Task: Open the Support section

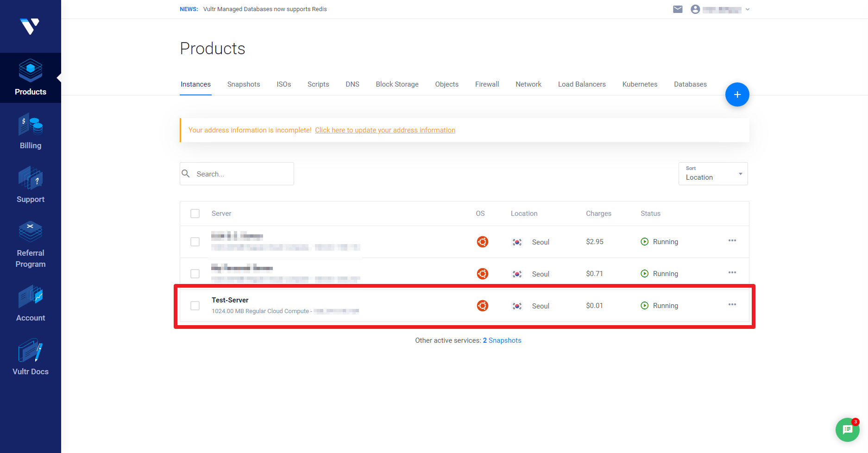Action: pos(31,185)
